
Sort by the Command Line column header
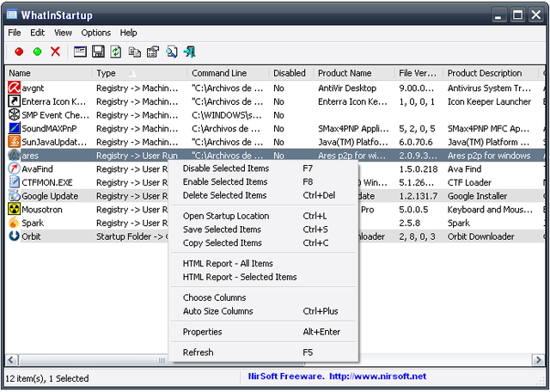tap(229, 73)
